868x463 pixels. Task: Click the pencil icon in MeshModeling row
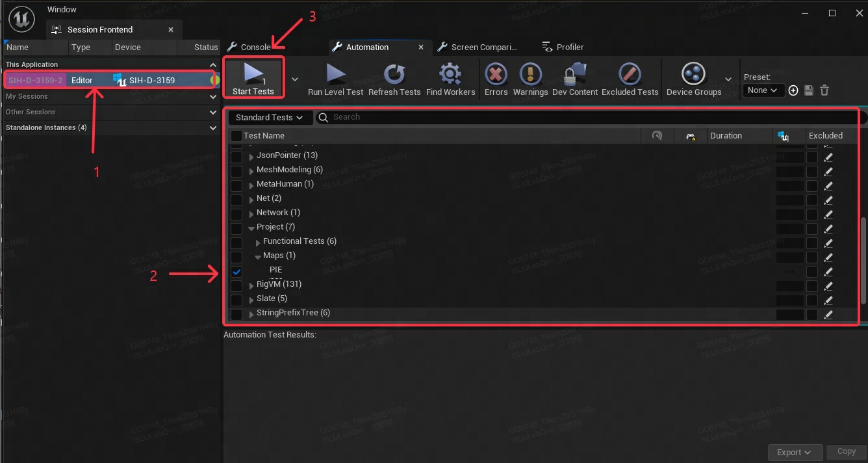pyautogui.click(x=828, y=171)
